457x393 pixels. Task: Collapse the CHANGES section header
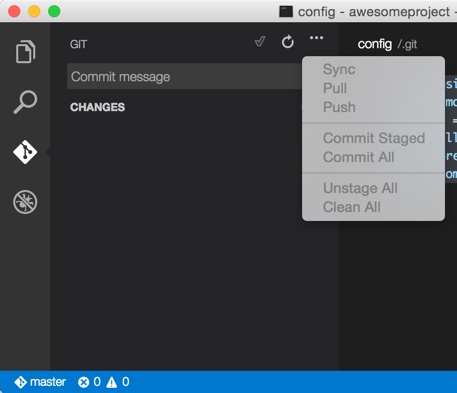98,107
